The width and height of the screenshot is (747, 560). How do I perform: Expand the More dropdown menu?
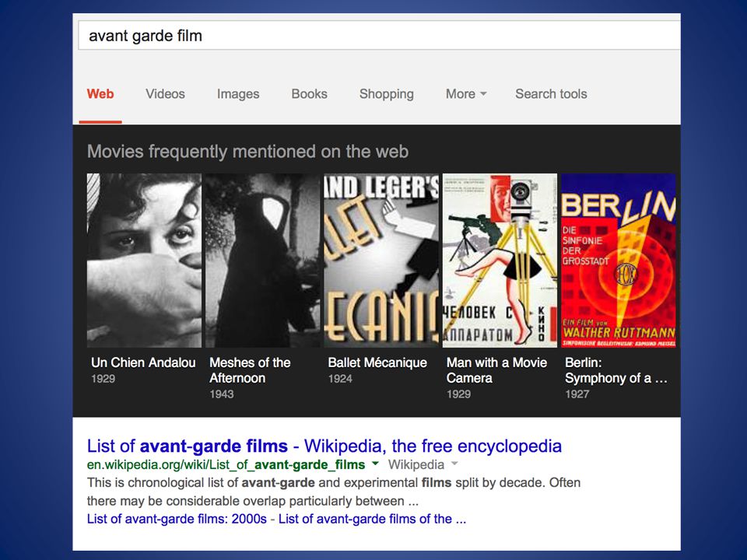(x=466, y=94)
